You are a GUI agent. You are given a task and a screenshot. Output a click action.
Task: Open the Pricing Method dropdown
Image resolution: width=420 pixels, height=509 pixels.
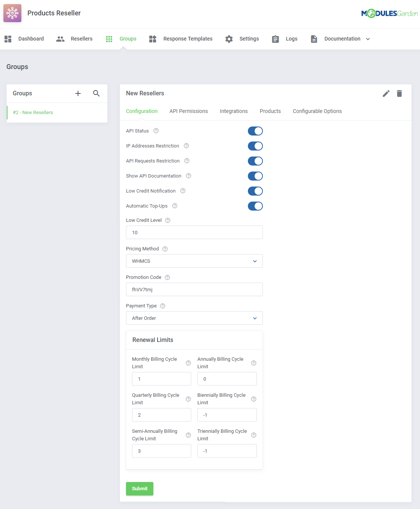(x=194, y=261)
